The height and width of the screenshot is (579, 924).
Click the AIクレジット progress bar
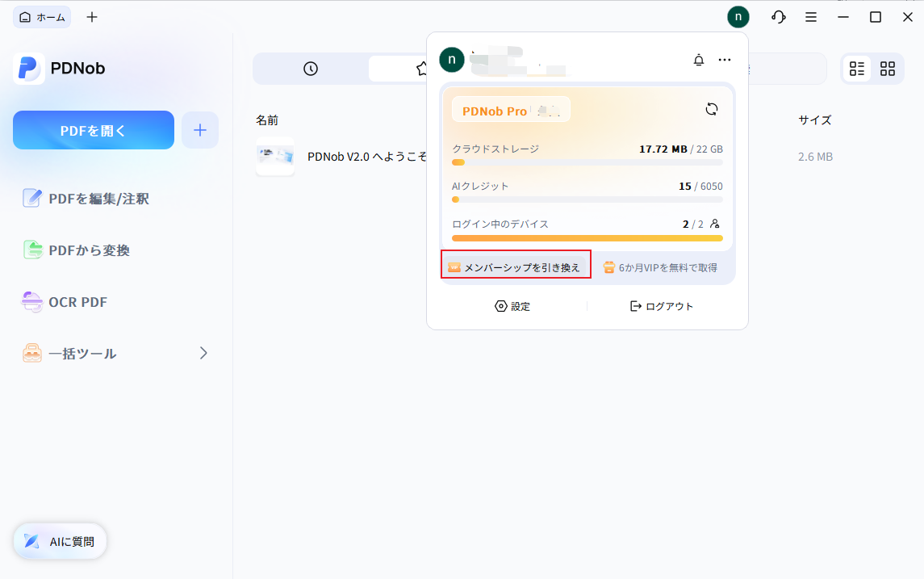[587, 200]
